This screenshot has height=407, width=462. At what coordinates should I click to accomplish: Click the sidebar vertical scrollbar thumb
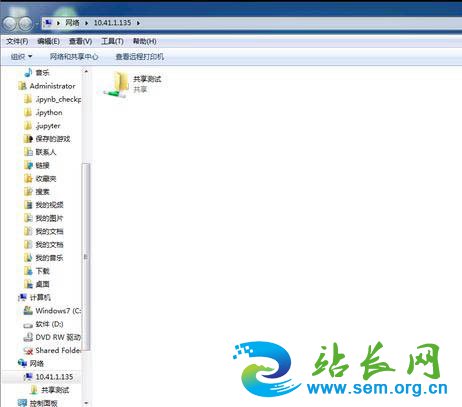tap(86, 257)
